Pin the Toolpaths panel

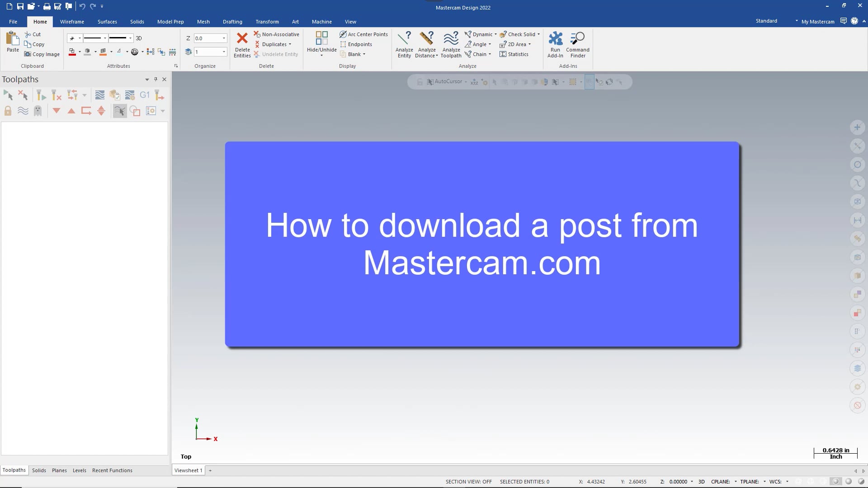point(156,79)
